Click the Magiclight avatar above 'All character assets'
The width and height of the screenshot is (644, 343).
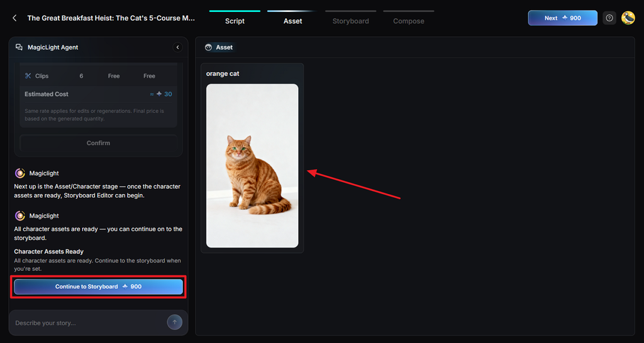[x=19, y=216]
